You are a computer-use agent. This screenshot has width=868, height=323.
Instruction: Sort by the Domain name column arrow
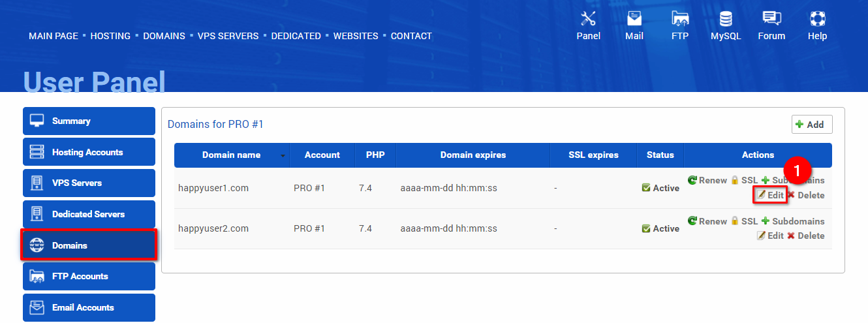283,156
